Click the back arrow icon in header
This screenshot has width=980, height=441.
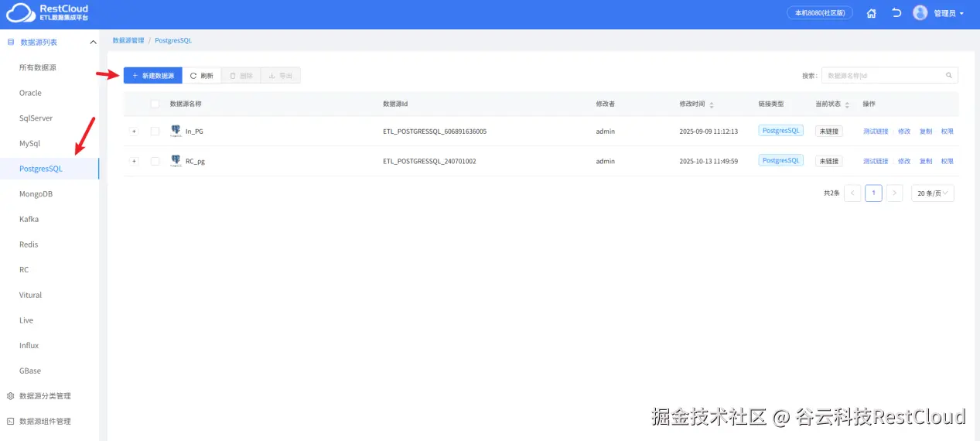[896, 13]
